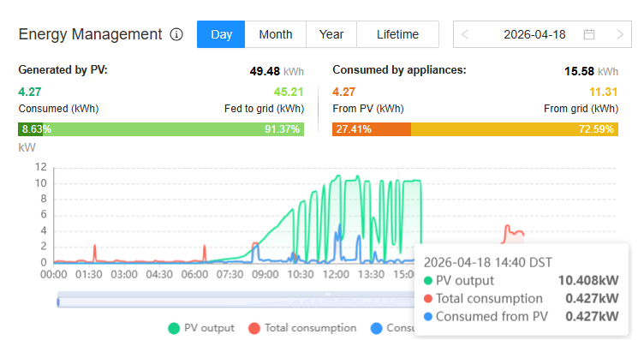The height and width of the screenshot is (340, 644).
Task: Click the 'Fed to grid (kWh)' label
Action: (x=264, y=109)
